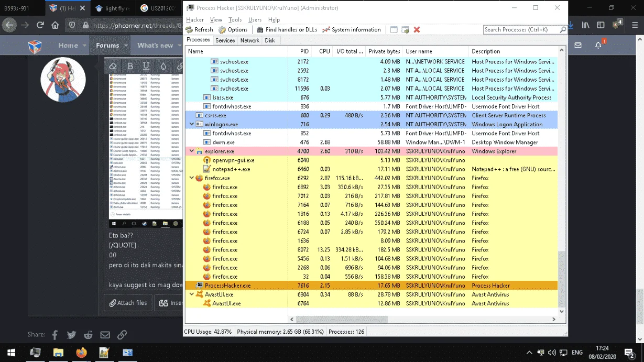Click the explorer.exe process icon

point(199,151)
